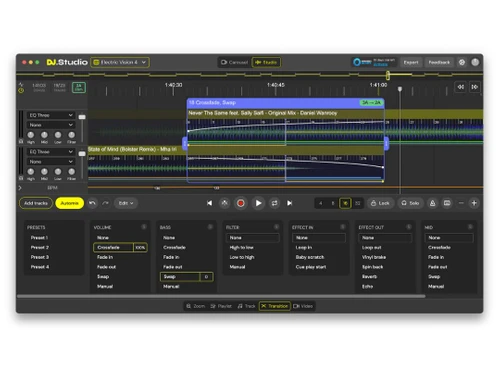This screenshot has height=375, width=500.
Task: Click the redo arrow icon
Action: click(105, 203)
